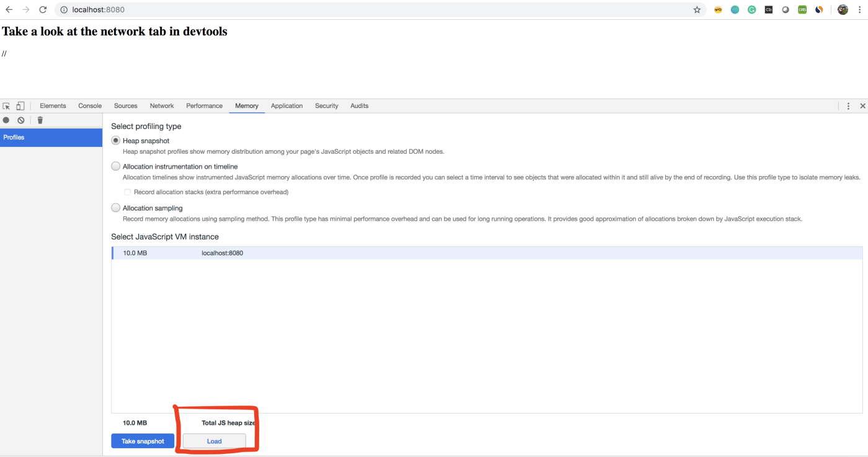Click the yellow emoji-face extension icon
Screen dimensions: 868x457
[718, 10]
